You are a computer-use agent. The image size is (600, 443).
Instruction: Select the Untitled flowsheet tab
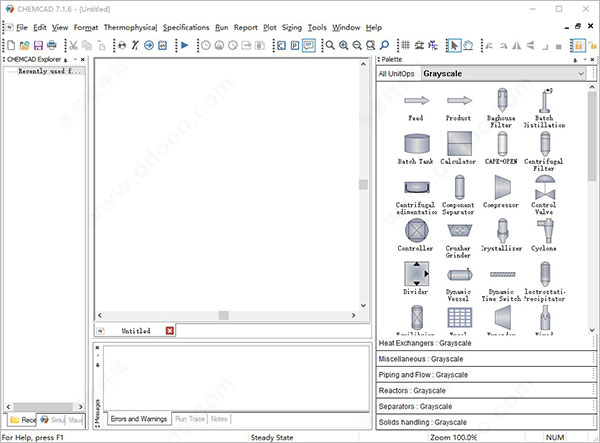pyautogui.click(x=135, y=331)
